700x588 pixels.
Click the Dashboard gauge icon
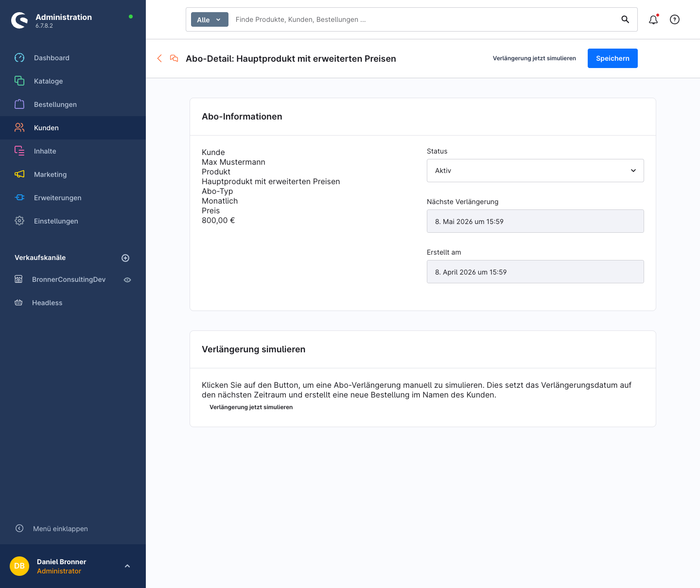pos(19,58)
